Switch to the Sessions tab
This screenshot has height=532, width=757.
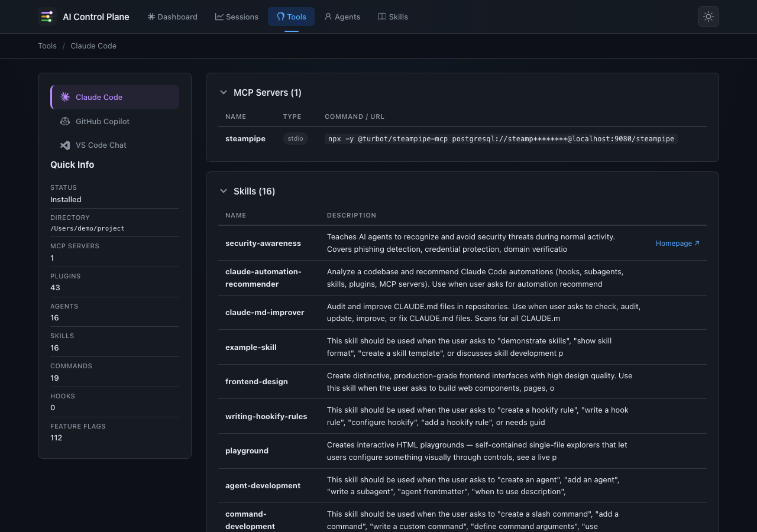tap(237, 17)
